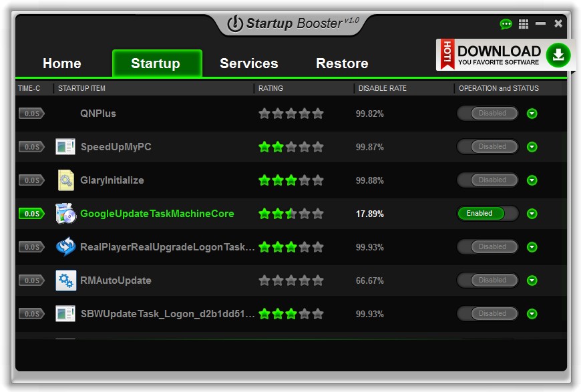This screenshot has height=392, width=581.
Task: Go to the Restore tab
Action: coord(342,63)
